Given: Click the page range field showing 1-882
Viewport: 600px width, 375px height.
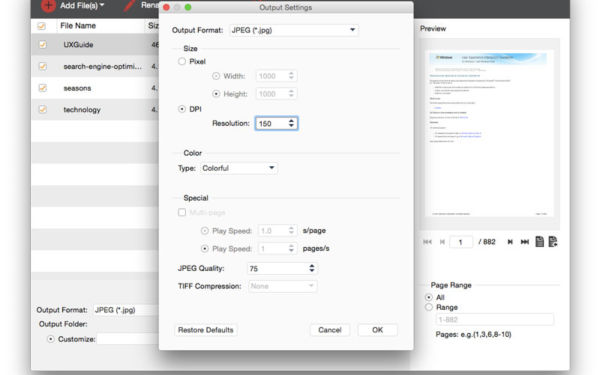Looking at the screenshot, I should pos(494,320).
